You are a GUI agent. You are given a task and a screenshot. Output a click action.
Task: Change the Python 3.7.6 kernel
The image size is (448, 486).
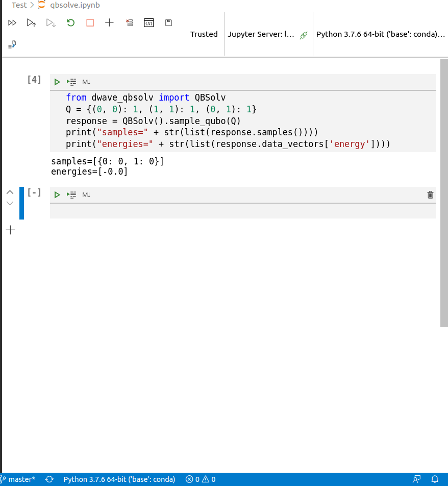pos(380,34)
